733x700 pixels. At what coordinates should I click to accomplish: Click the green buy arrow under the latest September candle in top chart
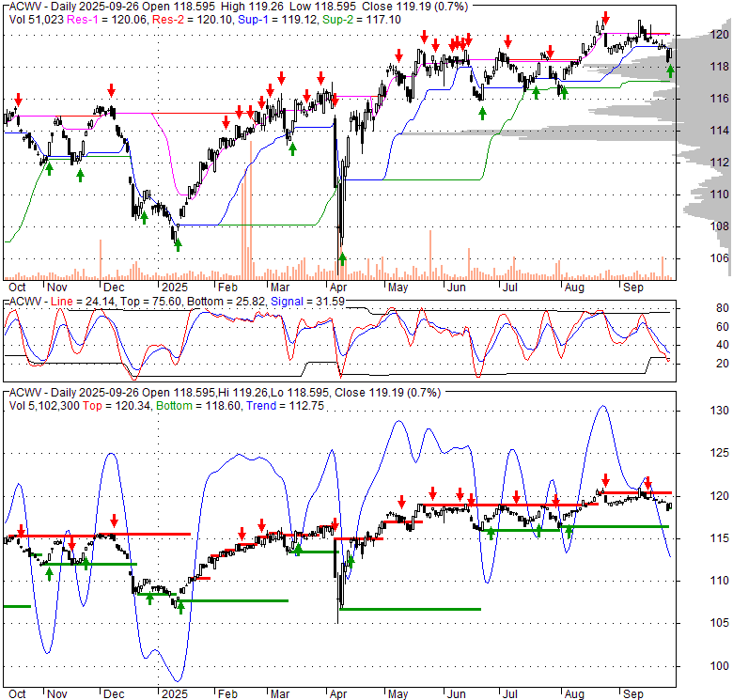[x=670, y=71]
